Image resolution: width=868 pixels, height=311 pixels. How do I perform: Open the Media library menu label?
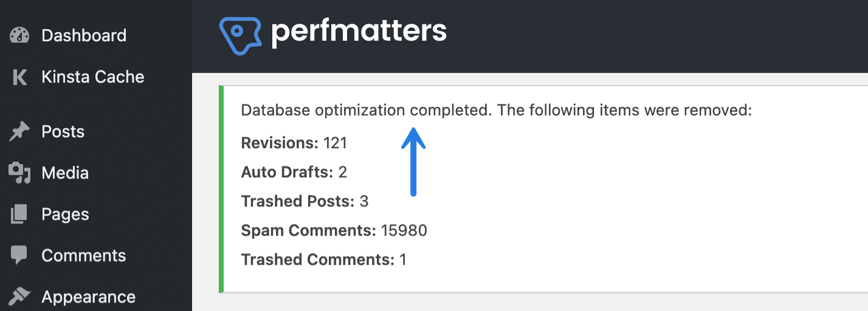click(65, 173)
